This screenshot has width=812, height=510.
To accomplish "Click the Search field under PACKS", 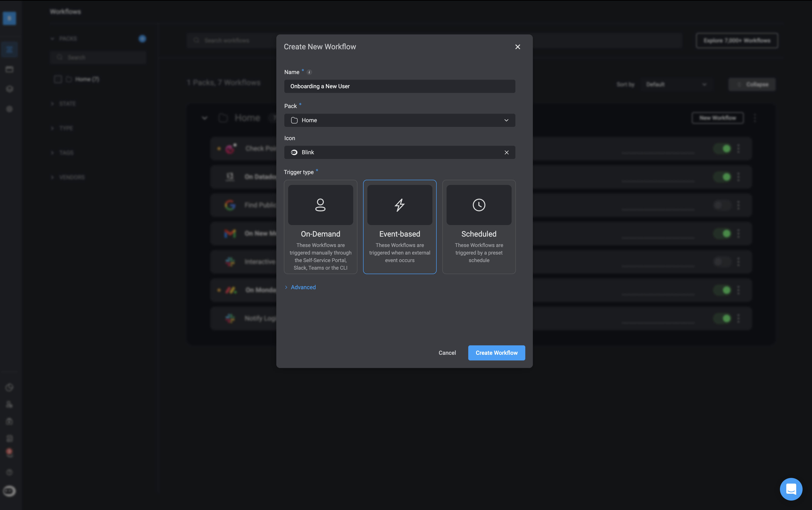I will click(x=98, y=57).
